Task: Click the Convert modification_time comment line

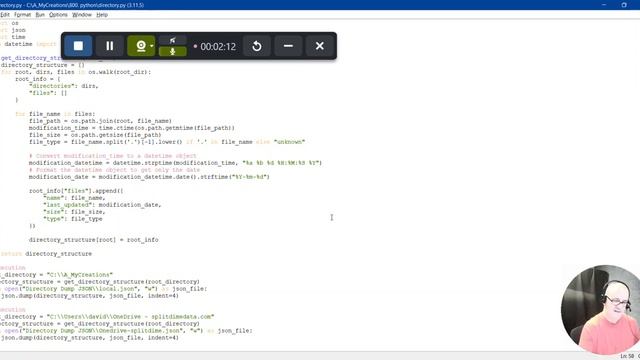Action: (x=113, y=156)
